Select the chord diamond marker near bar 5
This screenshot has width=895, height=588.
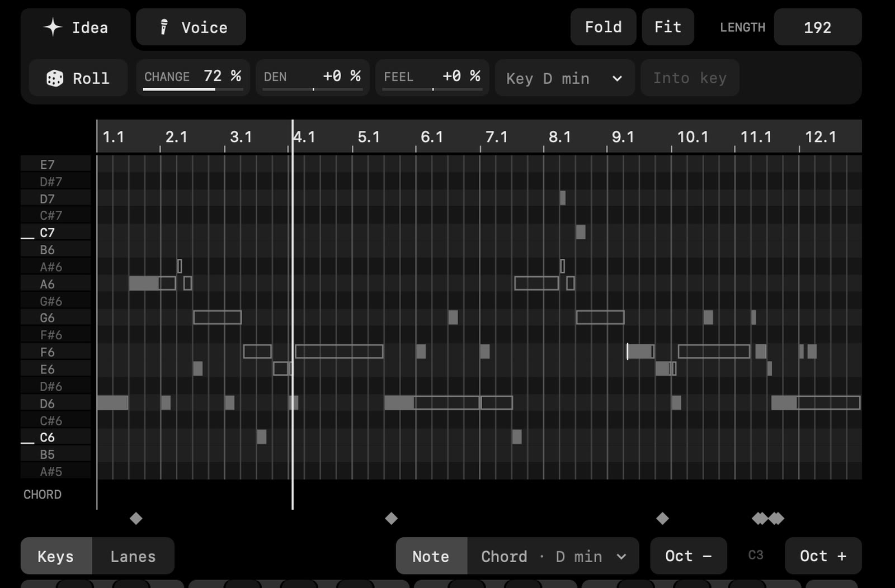coord(391,519)
